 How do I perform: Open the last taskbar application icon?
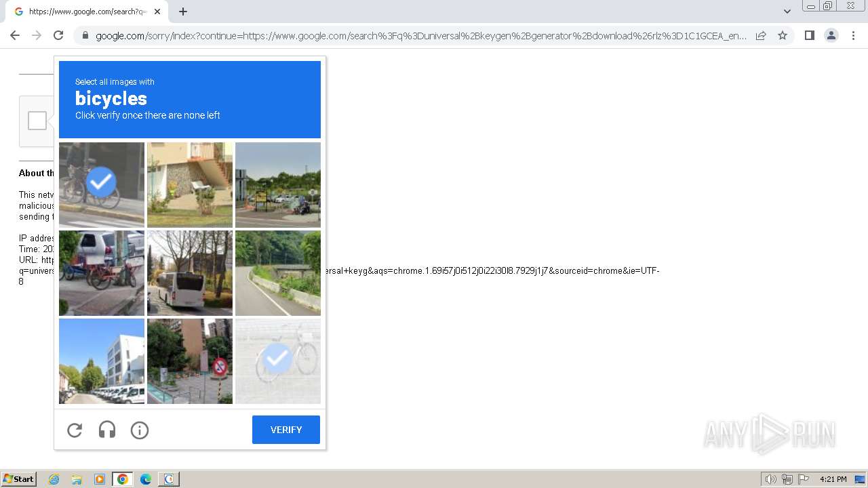pyautogui.click(x=169, y=479)
